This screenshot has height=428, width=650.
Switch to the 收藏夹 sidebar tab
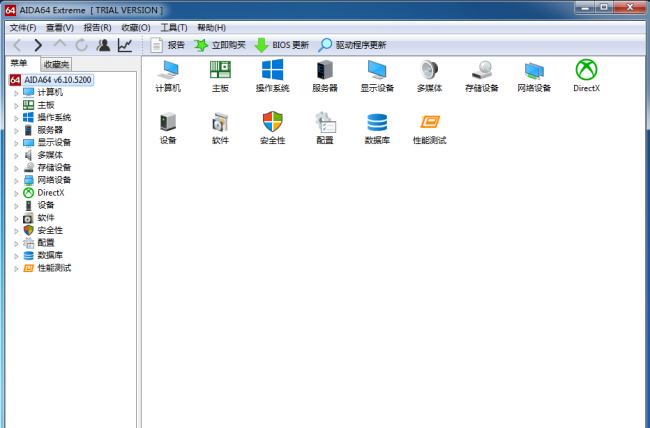(56, 64)
